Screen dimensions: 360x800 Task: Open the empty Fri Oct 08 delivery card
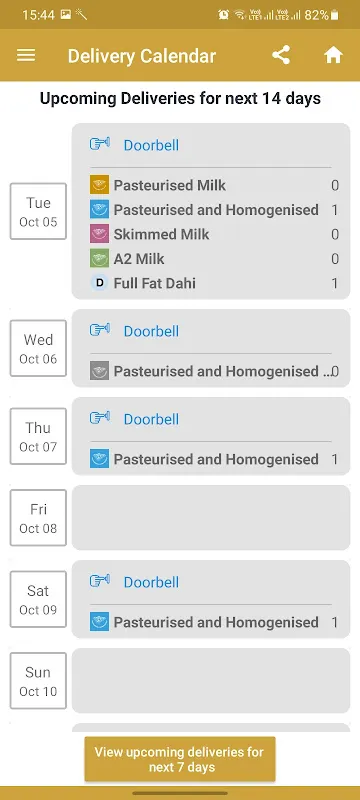(211, 517)
